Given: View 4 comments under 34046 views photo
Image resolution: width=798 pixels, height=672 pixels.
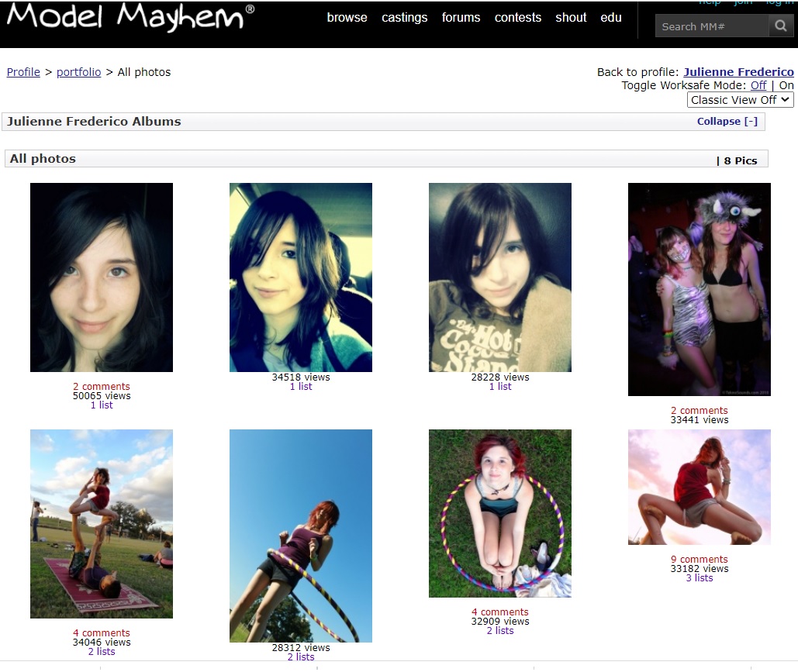Looking at the screenshot, I should pos(102,632).
